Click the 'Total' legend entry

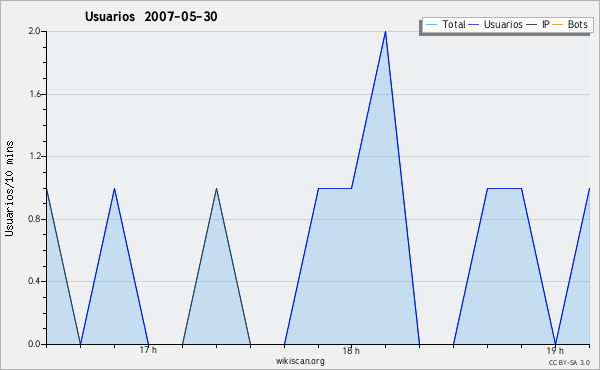pos(445,24)
